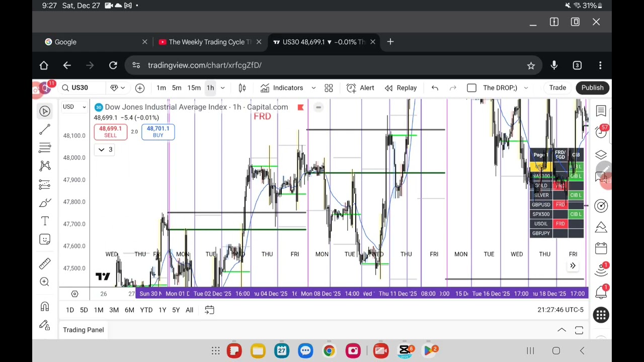Switch to 1D date range
The width and height of the screenshot is (644, 362).
(x=70, y=310)
